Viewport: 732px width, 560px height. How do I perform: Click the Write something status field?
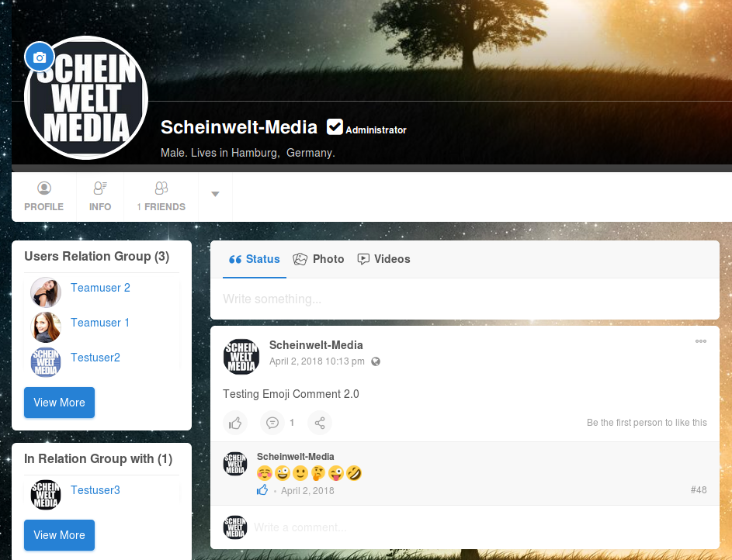click(464, 299)
